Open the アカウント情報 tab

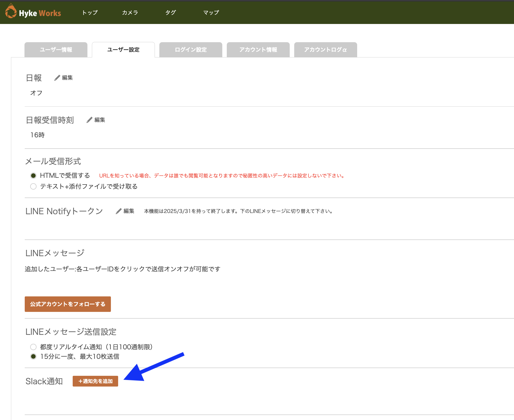(258, 50)
